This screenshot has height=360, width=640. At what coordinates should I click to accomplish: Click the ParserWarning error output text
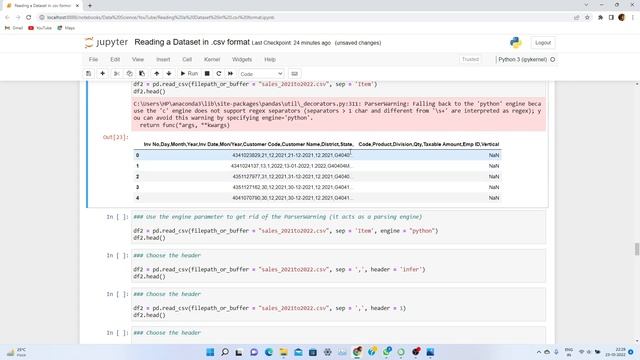pos(338,114)
